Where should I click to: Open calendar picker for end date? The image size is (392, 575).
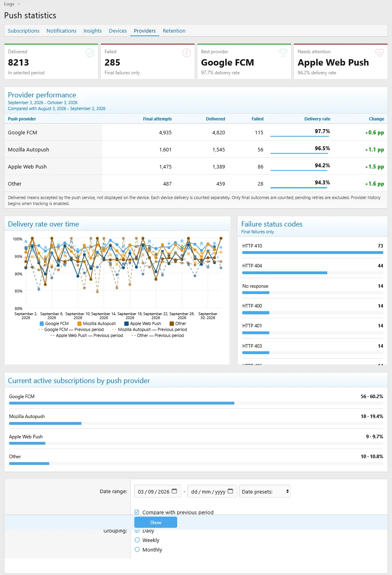230,491
